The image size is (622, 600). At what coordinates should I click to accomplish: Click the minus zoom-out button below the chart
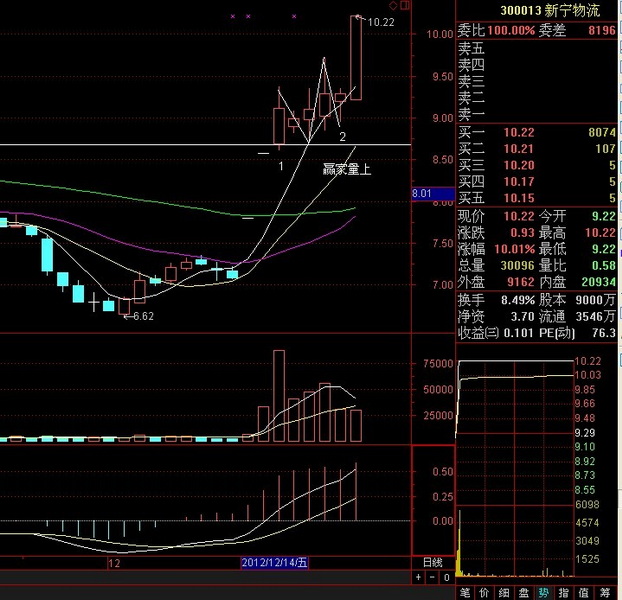[x=432, y=578]
